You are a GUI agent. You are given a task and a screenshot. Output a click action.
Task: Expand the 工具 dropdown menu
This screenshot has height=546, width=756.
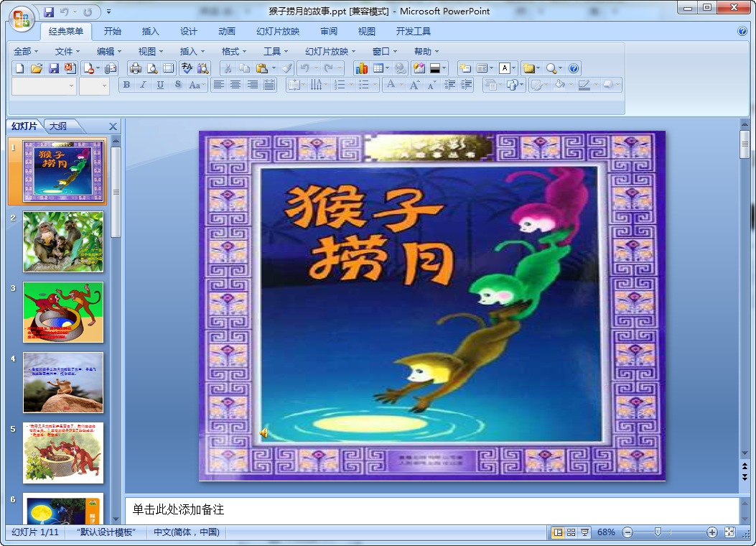point(276,52)
